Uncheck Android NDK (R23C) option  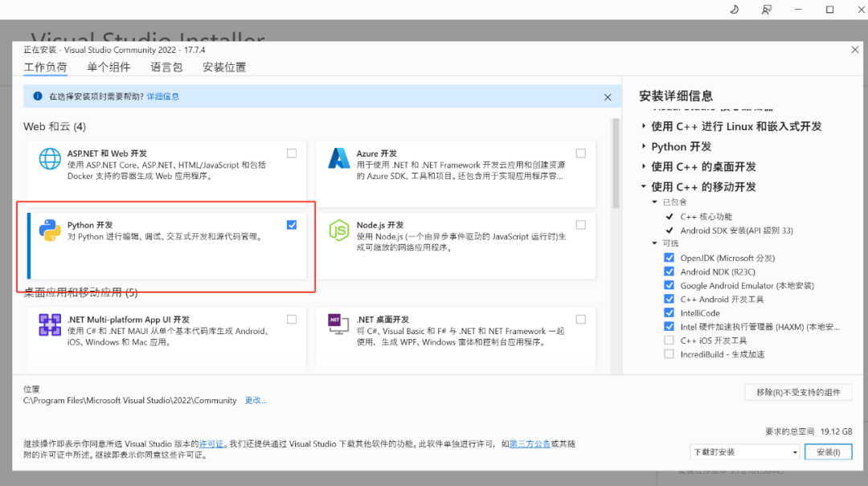(669, 272)
